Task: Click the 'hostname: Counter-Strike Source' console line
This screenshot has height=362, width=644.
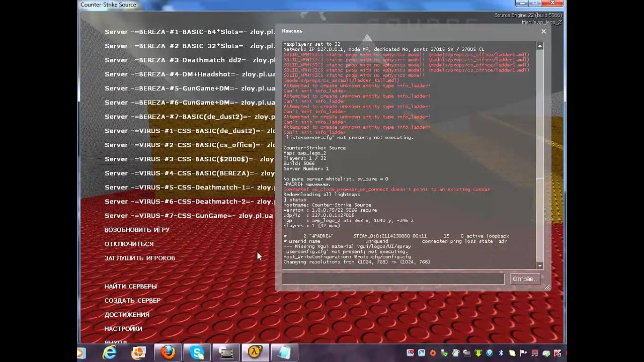Action: (x=327, y=205)
